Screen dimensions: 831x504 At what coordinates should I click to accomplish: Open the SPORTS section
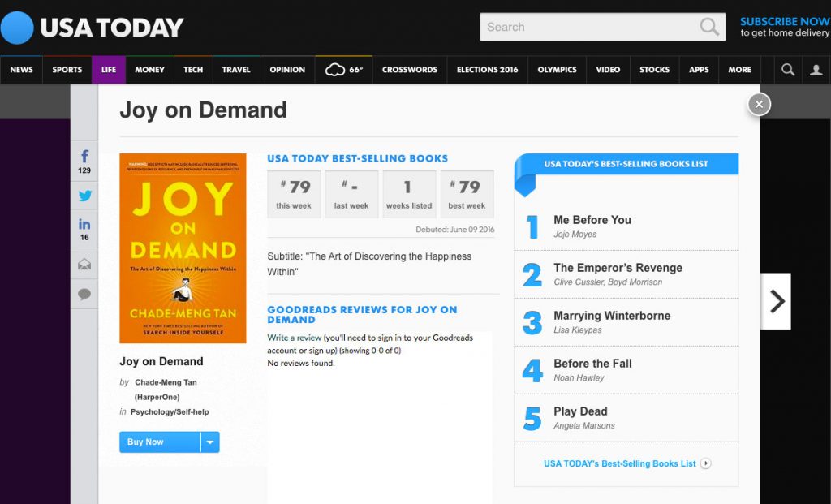(67, 70)
